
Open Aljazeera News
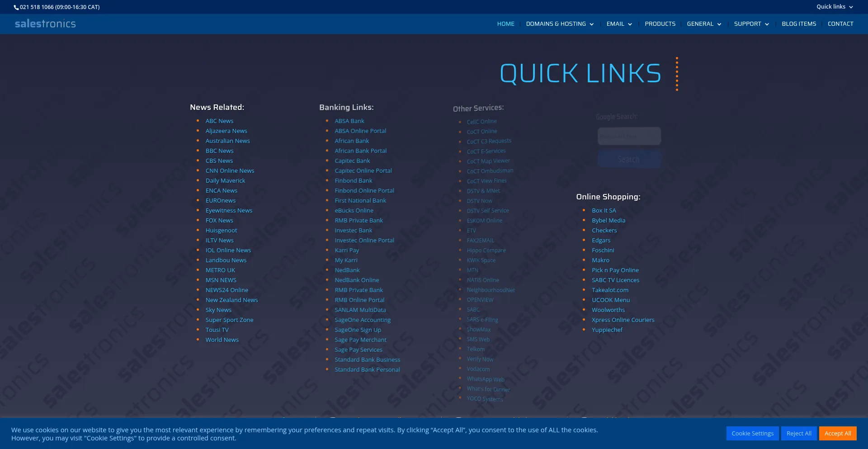(x=226, y=131)
